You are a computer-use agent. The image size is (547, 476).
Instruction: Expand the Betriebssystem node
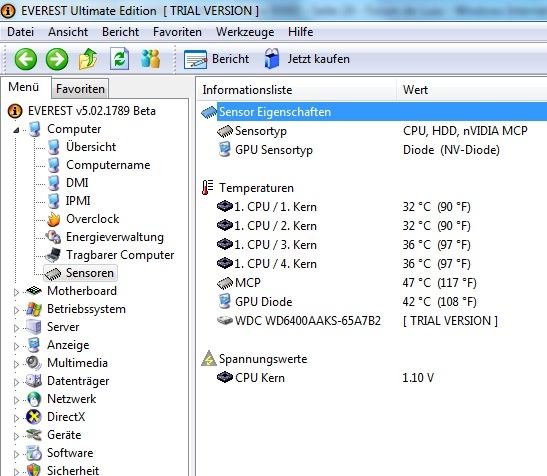[x=16, y=310]
